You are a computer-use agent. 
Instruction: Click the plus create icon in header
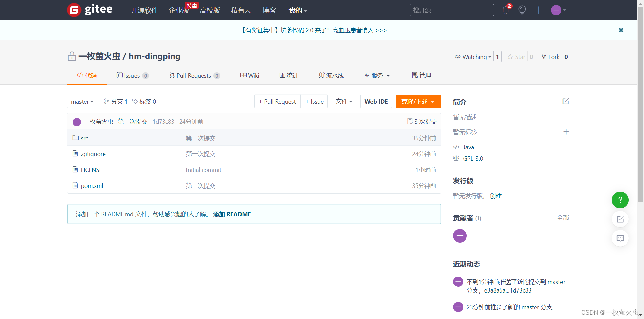(x=539, y=10)
